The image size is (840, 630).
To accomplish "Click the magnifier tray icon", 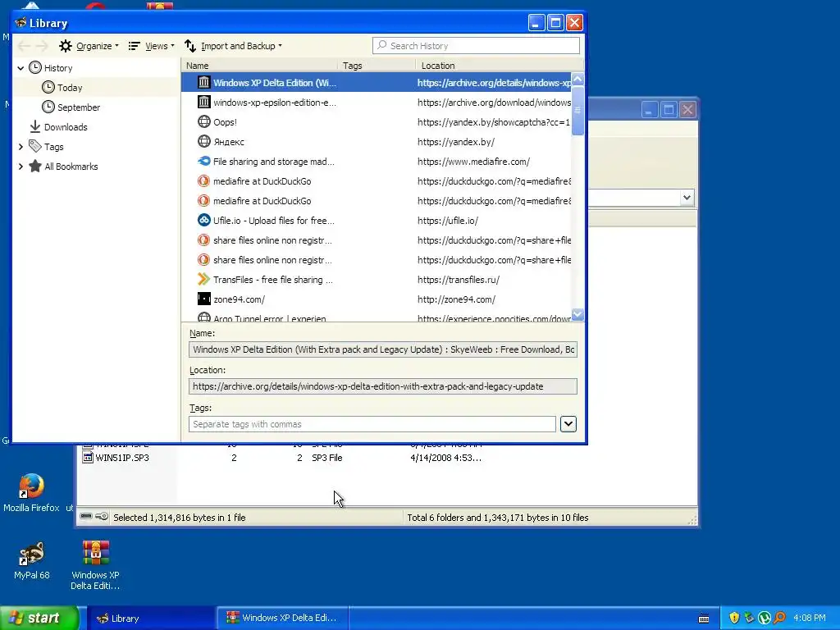I will 779,618.
